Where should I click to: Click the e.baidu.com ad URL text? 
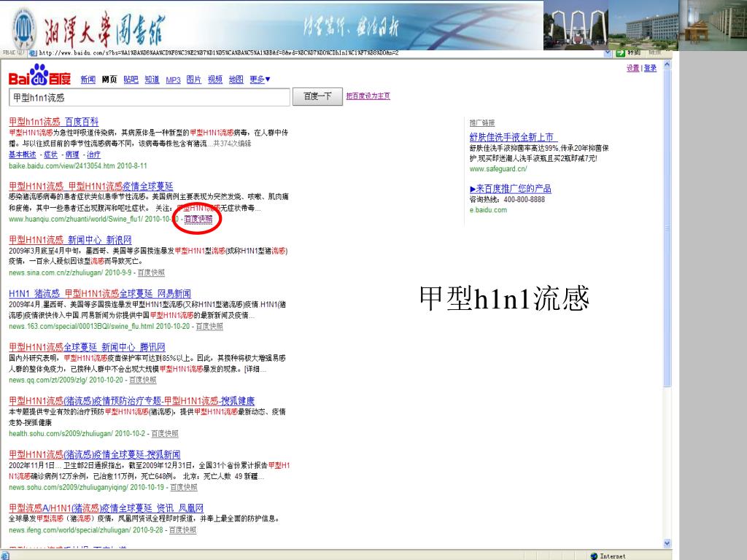point(488,210)
